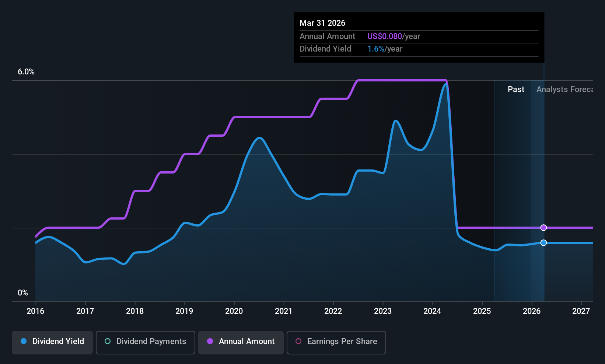Click the 2020 x-axis label

click(x=234, y=311)
